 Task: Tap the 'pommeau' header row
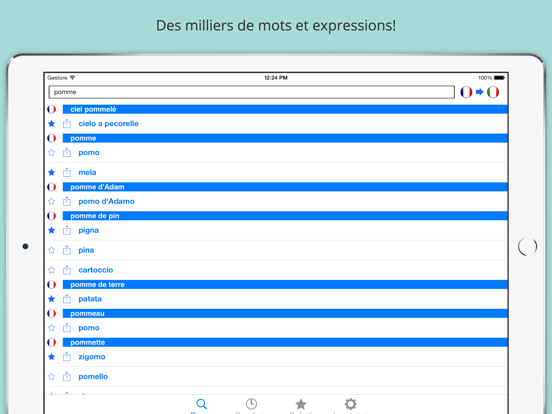point(285,313)
